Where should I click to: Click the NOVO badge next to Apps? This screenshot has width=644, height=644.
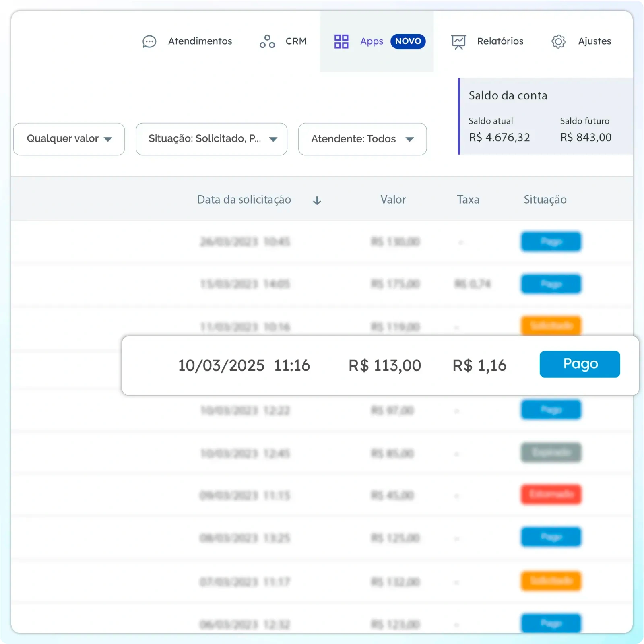coord(408,41)
